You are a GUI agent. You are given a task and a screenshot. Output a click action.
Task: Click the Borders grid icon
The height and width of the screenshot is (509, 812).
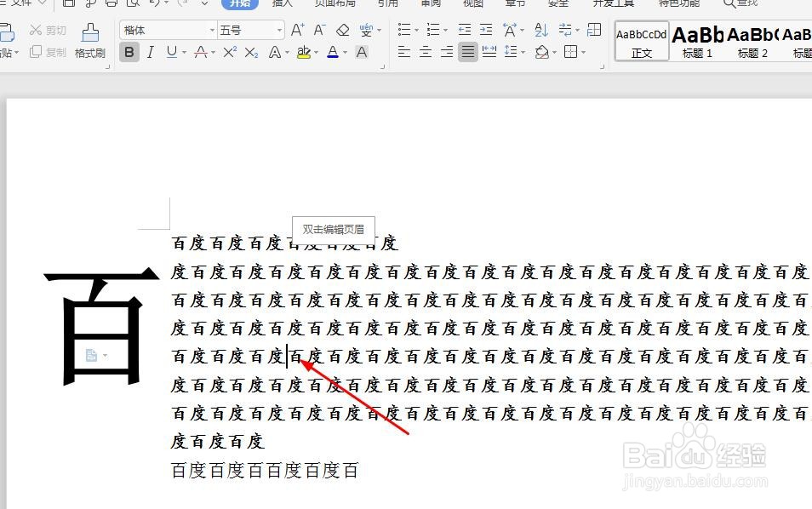pyautogui.click(x=570, y=52)
